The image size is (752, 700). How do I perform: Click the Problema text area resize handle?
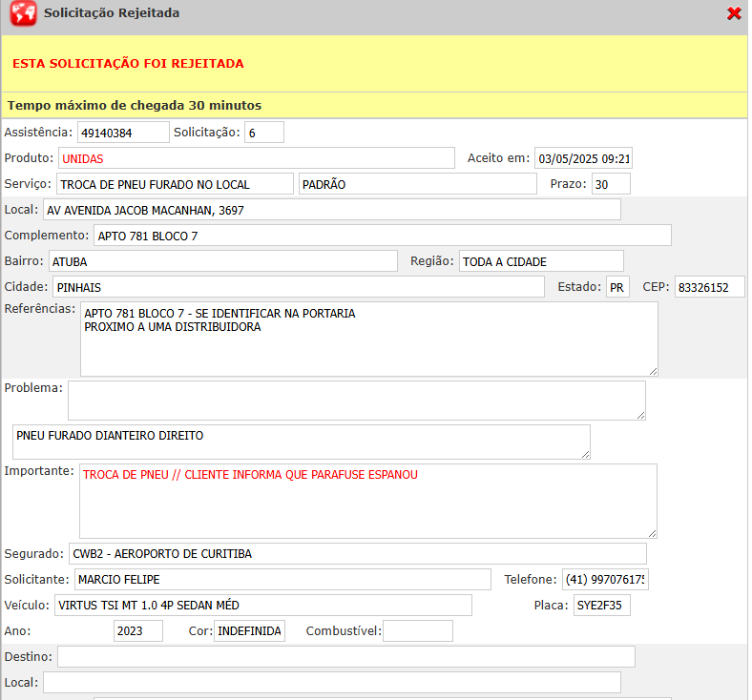(640, 415)
